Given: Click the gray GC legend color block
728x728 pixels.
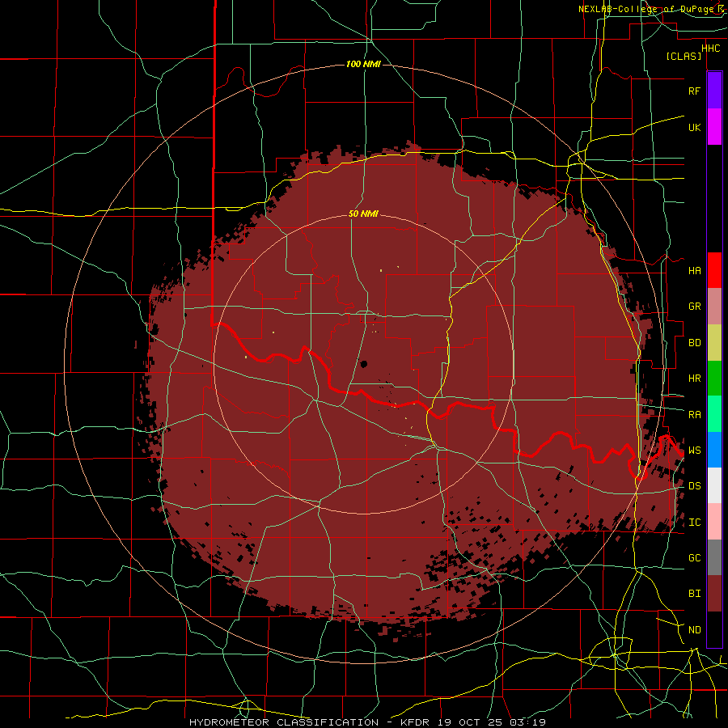Looking at the screenshot, I should tap(714, 557).
